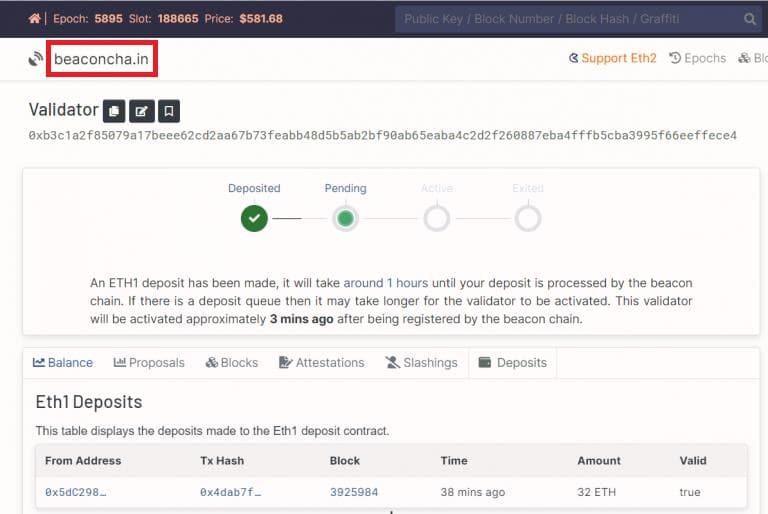The height and width of the screenshot is (514, 768).
Task: Click the Deposited green checkmark step
Action: click(254, 218)
